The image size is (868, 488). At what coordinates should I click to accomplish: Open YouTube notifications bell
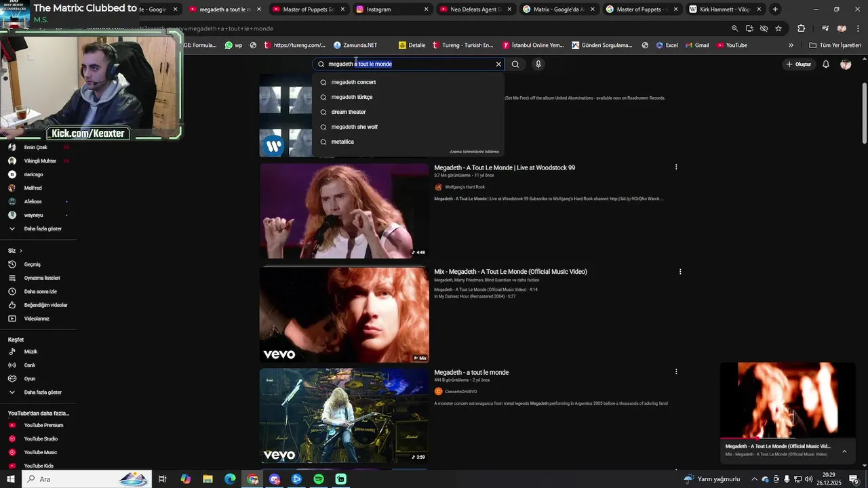(x=826, y=64)
